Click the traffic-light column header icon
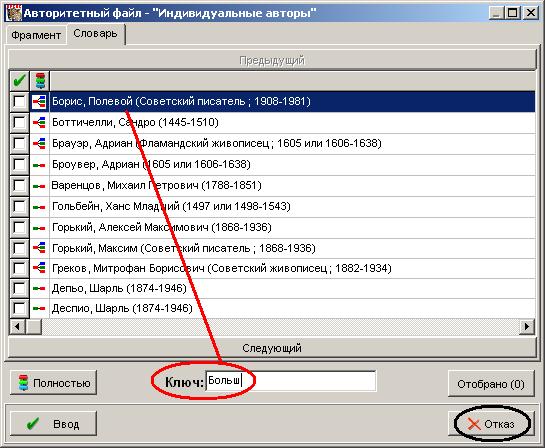This screenshot has height=448, width=545. point(40,81)
